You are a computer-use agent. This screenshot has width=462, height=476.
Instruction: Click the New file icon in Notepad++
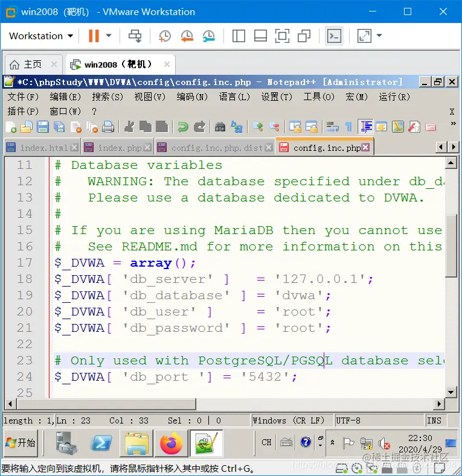(x=11, y=127)
